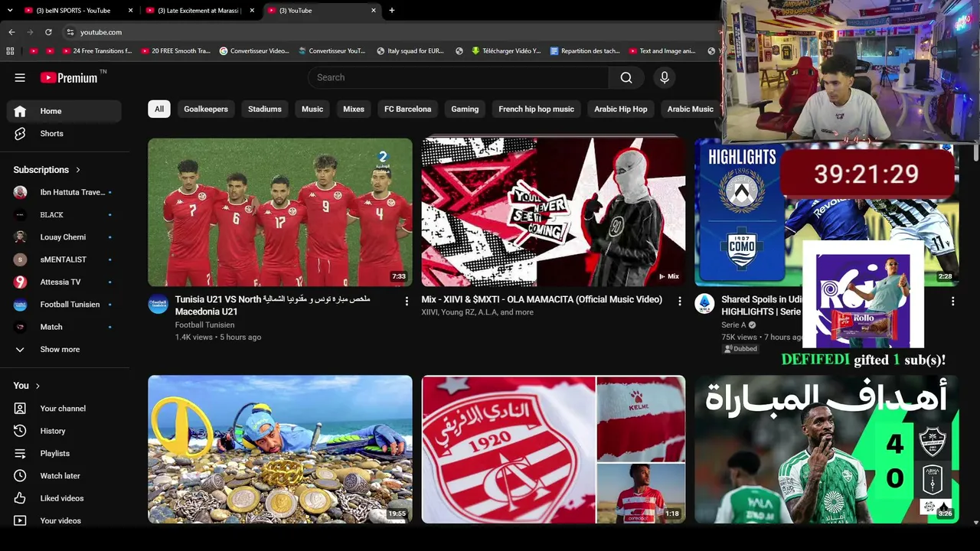Close the Late Excitement at Marassi tab

pos(252,11)
